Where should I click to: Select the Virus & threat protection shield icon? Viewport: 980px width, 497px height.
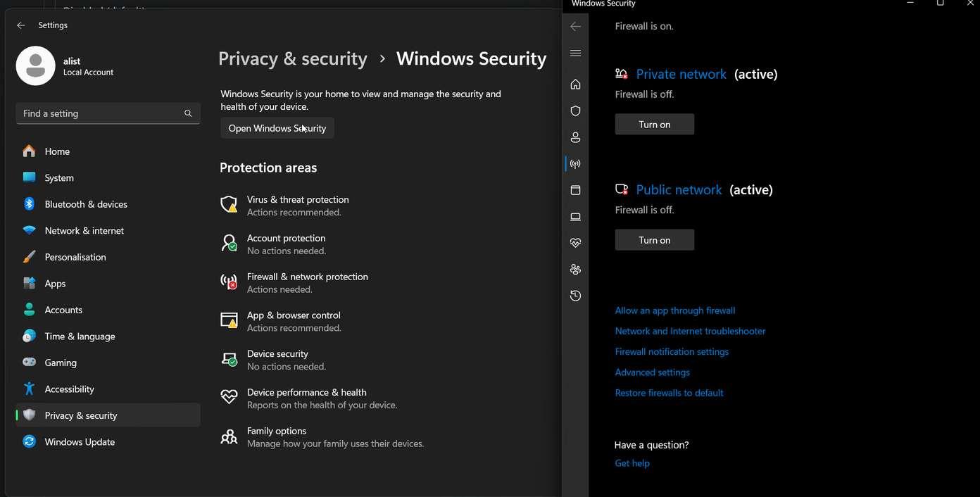pyautogui.click(x=575, y=111)
